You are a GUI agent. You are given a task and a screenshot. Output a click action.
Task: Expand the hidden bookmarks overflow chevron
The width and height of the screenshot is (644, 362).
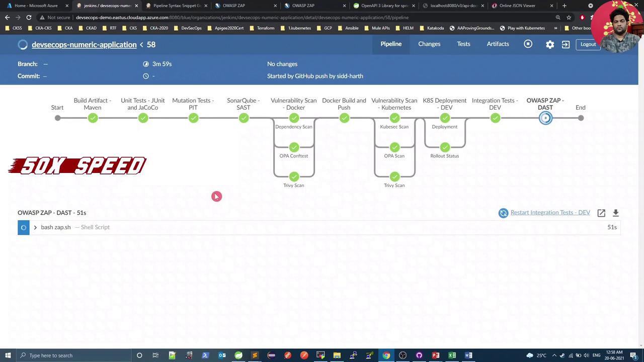(x=555, y=28)
